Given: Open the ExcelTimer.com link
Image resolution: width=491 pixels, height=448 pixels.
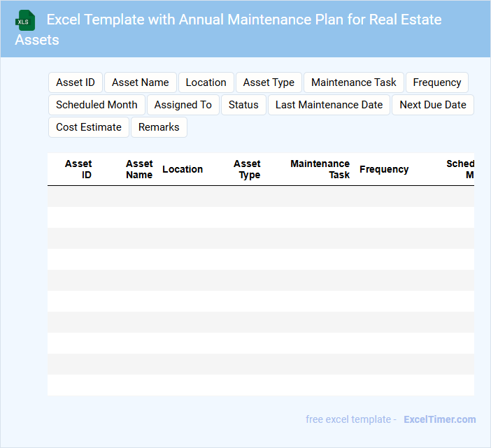Looking at the screenshot, I should (x=439, y=419).
